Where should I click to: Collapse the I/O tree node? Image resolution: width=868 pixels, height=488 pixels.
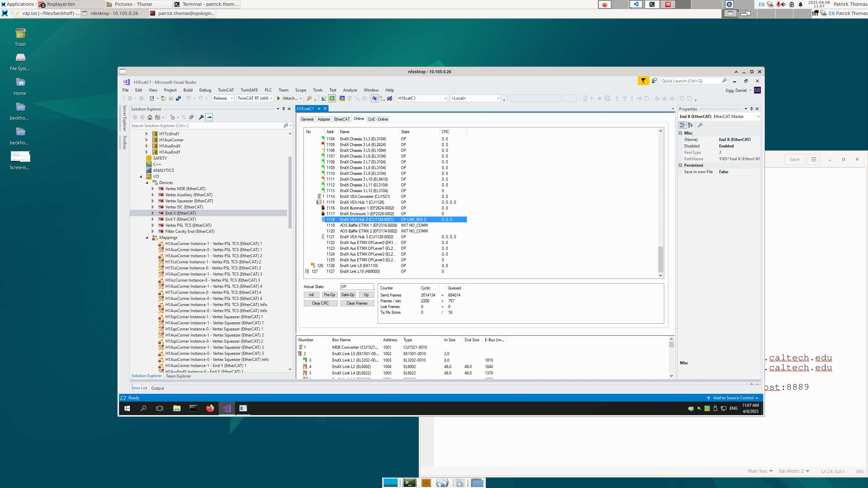141,177
